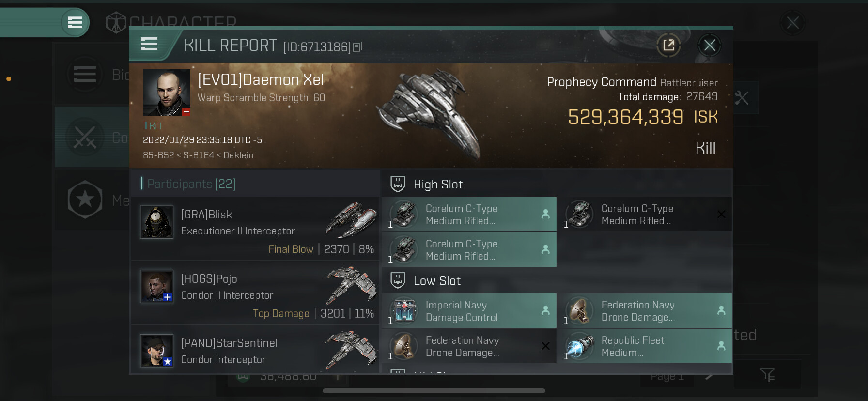Click [PAND]StarSentinel's portrait
This screenshot has width=868, height=401.
pyautogui.click(x=156, y=350)
